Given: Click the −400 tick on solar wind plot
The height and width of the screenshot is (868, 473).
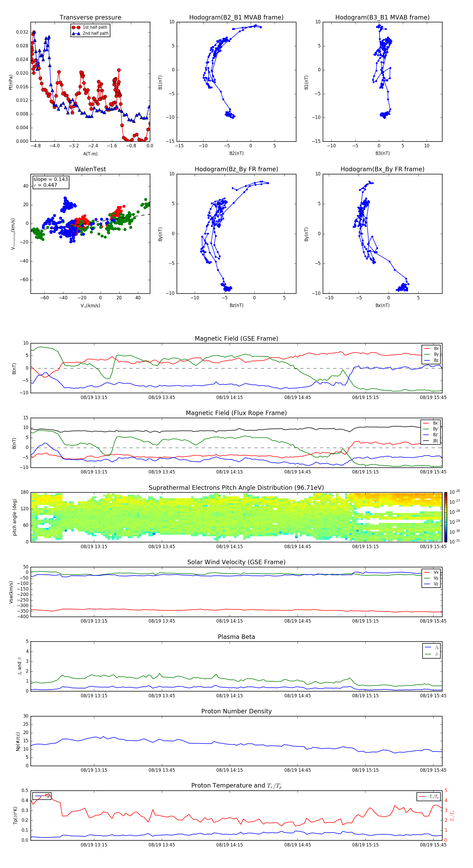Looking at the screenshot, I should (x=22, y=617).
